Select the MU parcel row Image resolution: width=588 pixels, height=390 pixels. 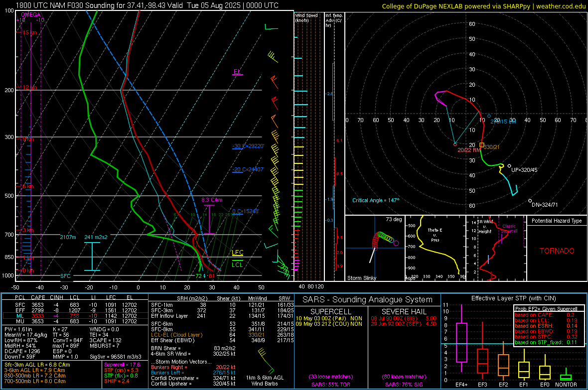(75, 321)
